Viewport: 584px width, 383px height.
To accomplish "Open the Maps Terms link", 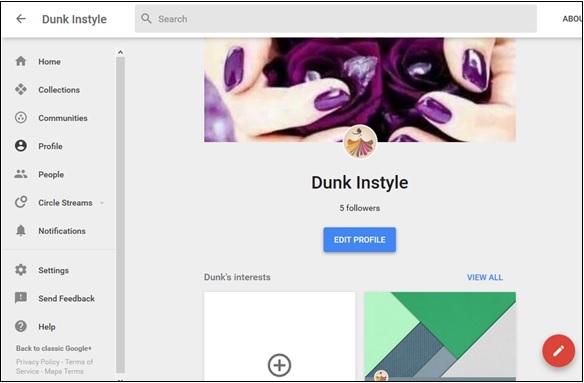I will pyautogui.click(x=64, y=371).
